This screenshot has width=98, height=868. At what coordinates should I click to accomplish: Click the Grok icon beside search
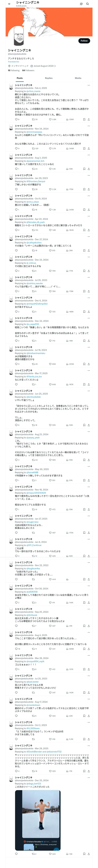(x=81, y=4)
